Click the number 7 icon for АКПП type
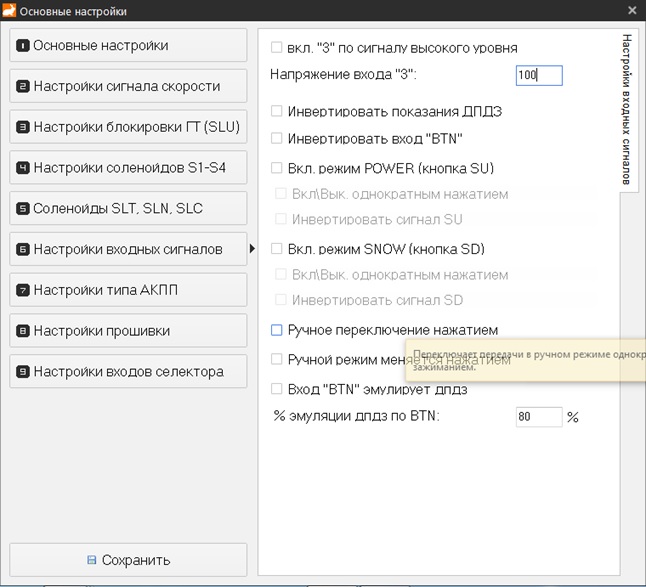Image resolution: width=646 pixels, height=587 pixels. click(x=23, y=290)
